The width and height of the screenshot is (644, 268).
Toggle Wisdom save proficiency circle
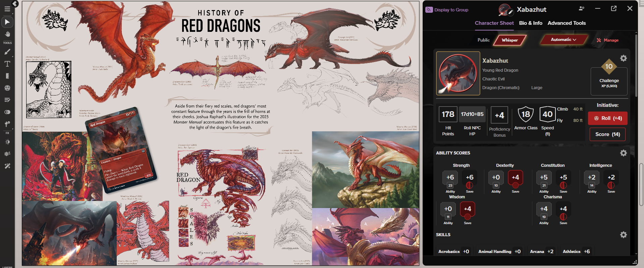coord(468,217)
